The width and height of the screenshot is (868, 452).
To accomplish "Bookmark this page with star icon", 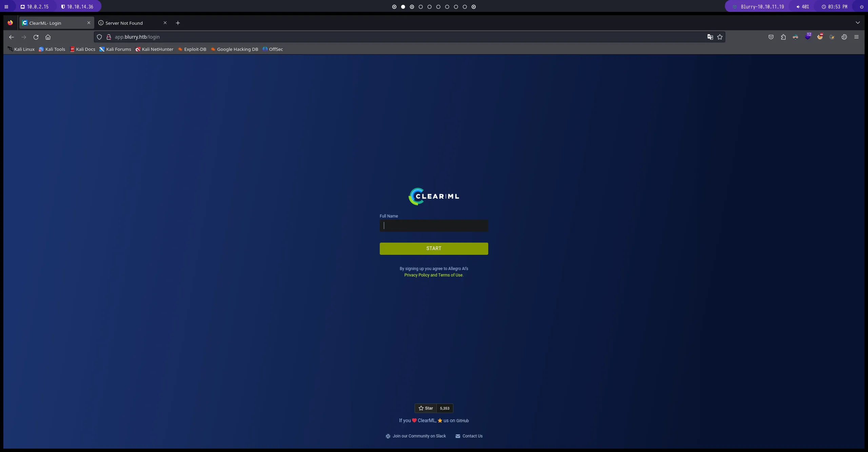I will [x=720, y=37].
